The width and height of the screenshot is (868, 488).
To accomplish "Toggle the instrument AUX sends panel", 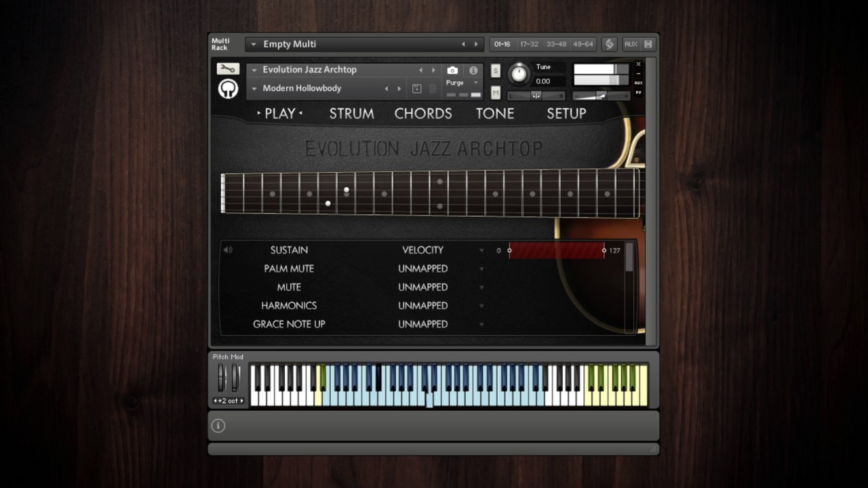I will (638, 83).
